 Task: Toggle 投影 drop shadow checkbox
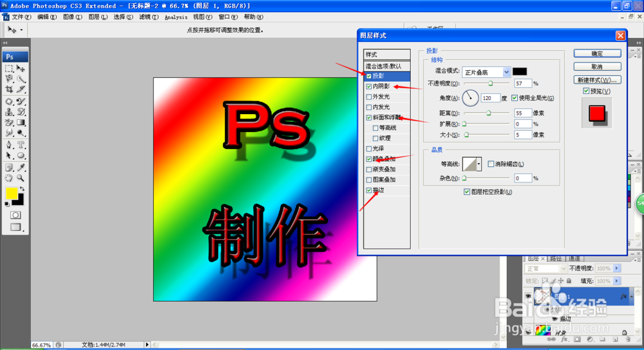(x=369, y=76)
